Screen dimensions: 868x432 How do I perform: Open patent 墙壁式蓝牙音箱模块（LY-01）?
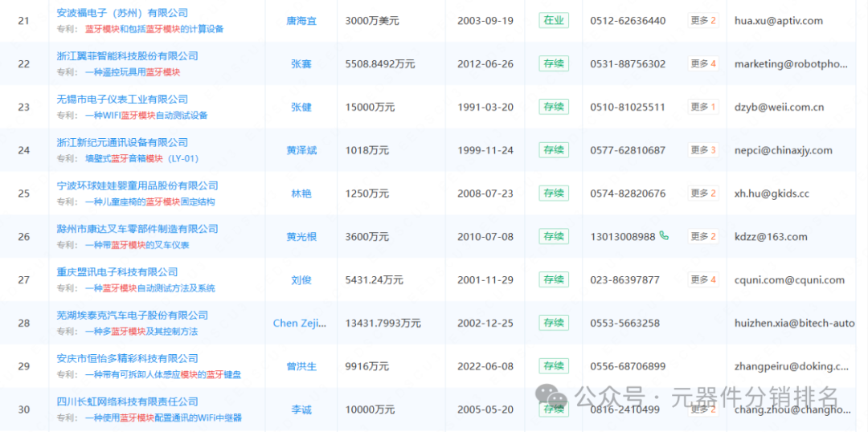tap(141, 158)
